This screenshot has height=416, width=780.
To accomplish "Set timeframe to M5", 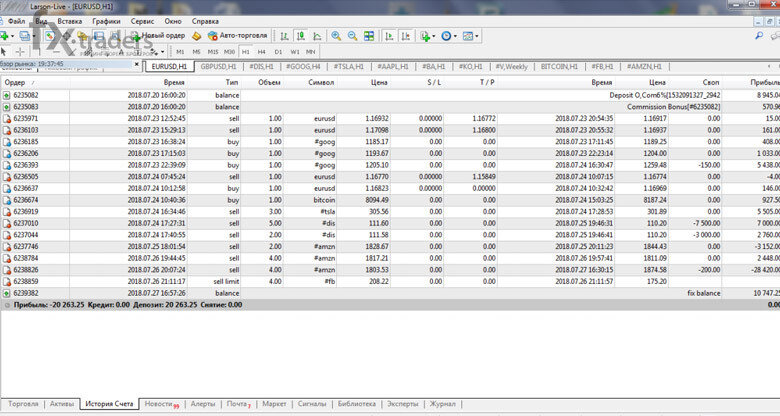I will (196, 52).
